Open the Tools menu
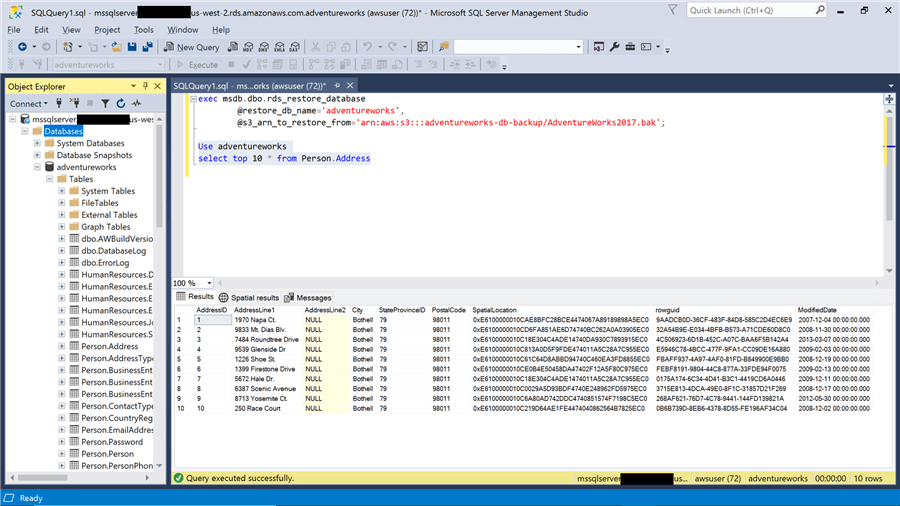 click(144, 30)
